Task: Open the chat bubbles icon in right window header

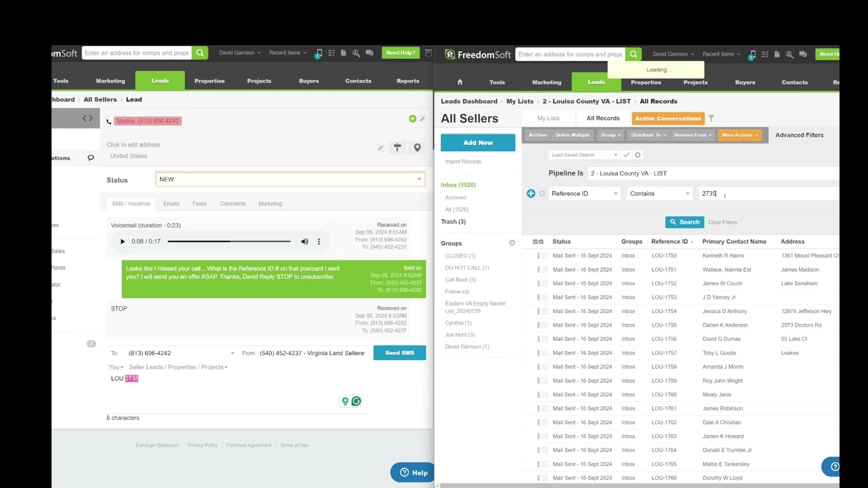Action: click(803, 54)
